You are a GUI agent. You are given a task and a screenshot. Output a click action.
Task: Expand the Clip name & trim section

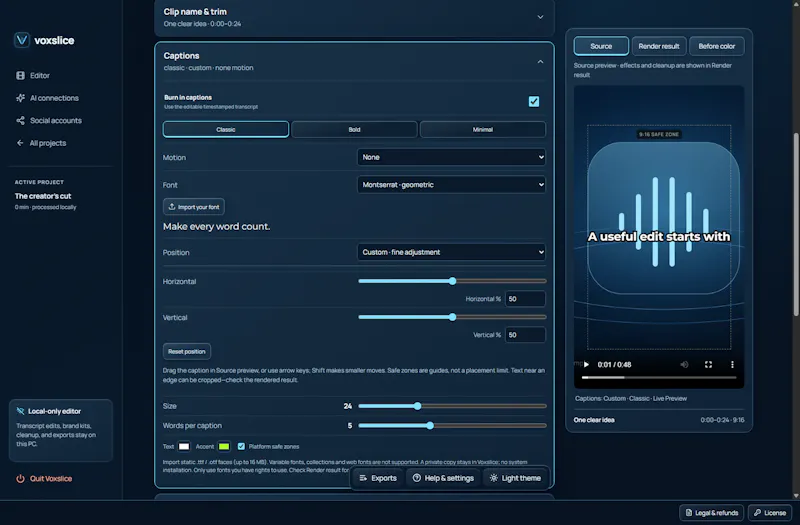click(540, 17)
